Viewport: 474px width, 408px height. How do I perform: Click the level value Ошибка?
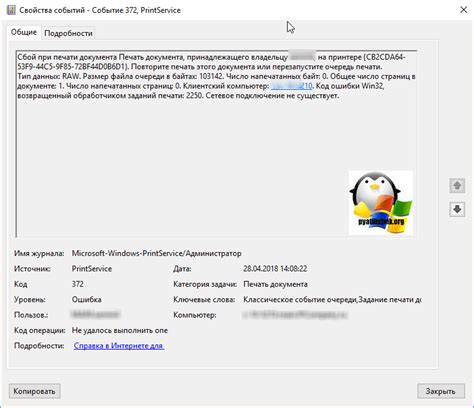coord(86,299)
